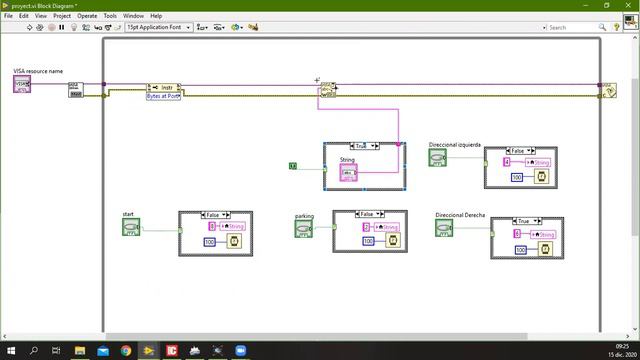Open Google Chrome from the taskbar
The width and height of the screenshot is (640, 360).
[x=126, y=351]
